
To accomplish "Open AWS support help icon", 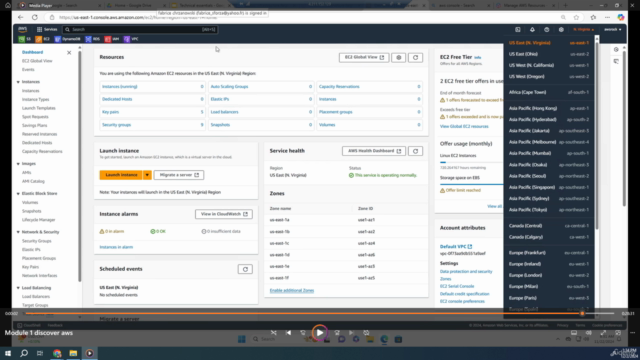I will pyautogui.click(x=547, y=29).
